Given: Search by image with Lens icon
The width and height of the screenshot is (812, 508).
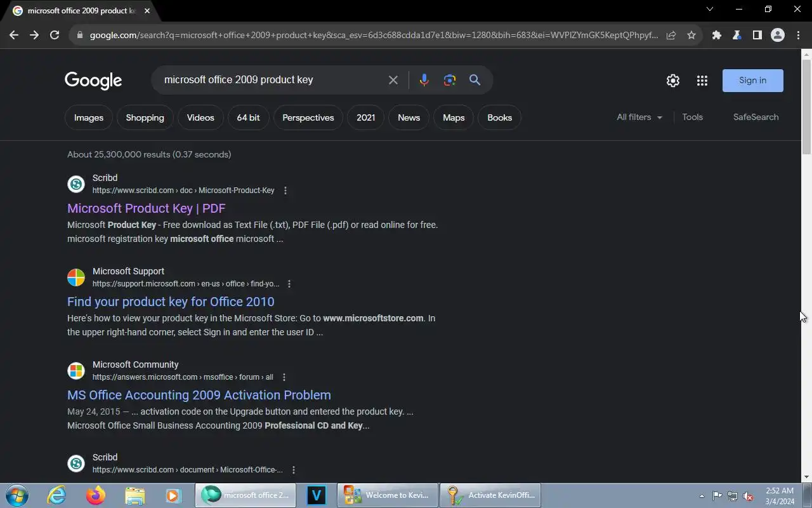Looking at the screenshot, I should tap(450, 80).
